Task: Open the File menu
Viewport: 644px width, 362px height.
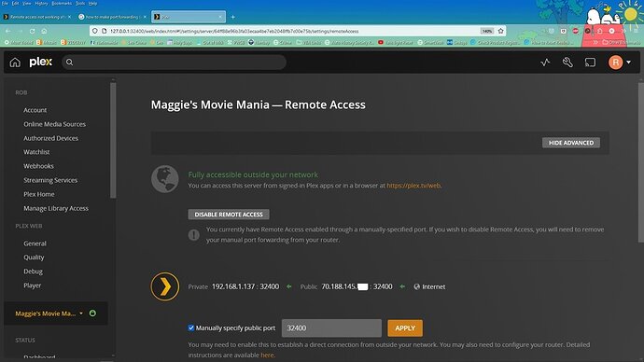Action: 5,4
